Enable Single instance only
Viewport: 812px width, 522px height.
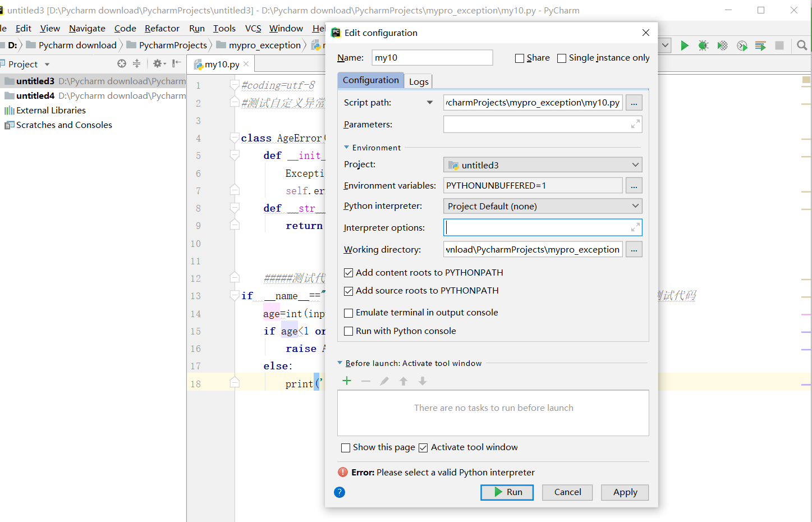pos(562,58)
